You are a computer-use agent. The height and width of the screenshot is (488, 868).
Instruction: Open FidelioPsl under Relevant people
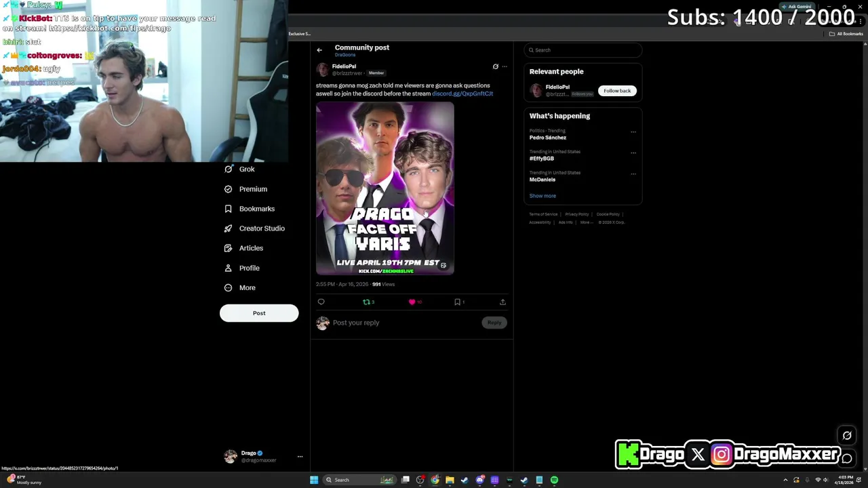557,87
